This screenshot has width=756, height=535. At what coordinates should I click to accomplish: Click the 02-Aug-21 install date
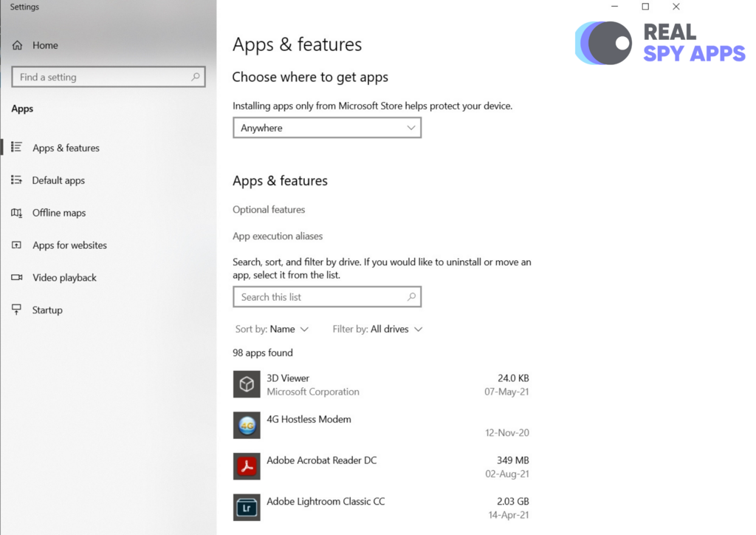pyautogui.click(x=507, y=474)
